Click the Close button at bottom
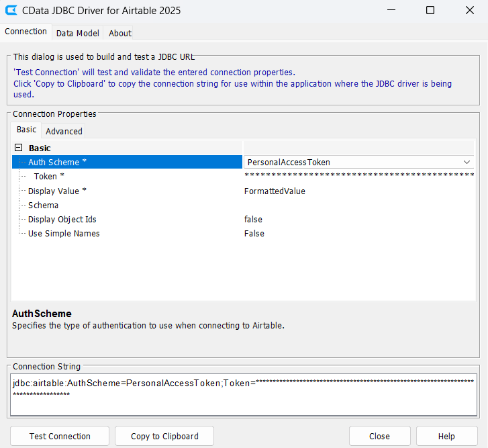Image resolution: width=488 pixels, height=448 pixels. tap(379, 436)
